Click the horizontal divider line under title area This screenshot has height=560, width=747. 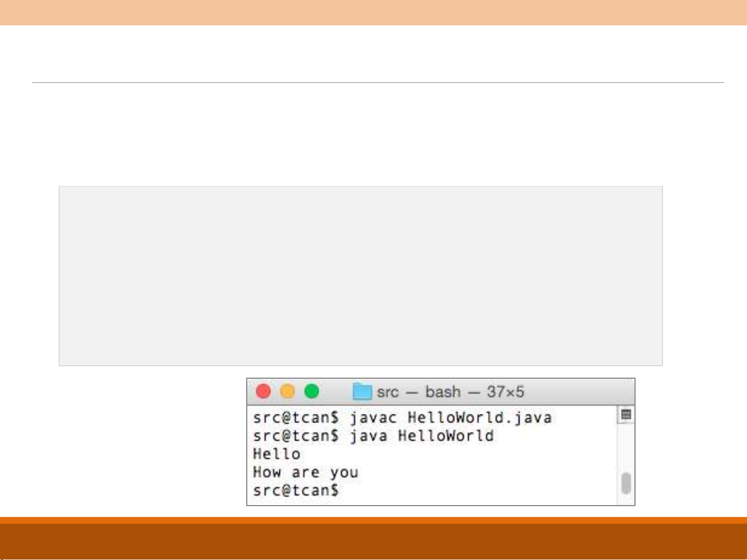click(377, 82)
